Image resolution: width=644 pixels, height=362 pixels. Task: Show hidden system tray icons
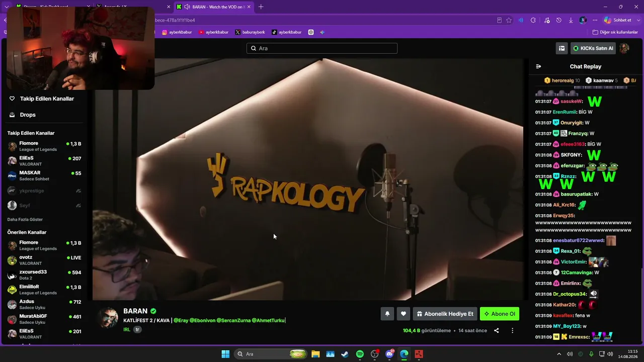click(x=559, y=354)
